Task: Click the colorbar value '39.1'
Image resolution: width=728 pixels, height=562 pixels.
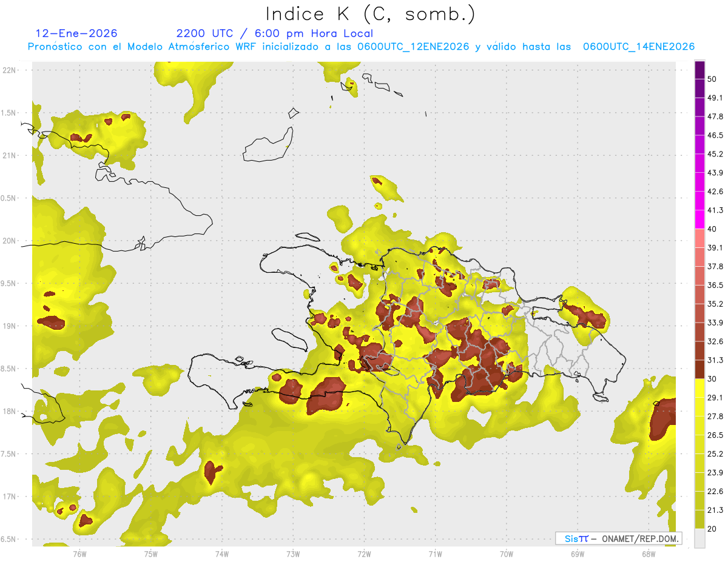Action: click(x=715, y=247)
